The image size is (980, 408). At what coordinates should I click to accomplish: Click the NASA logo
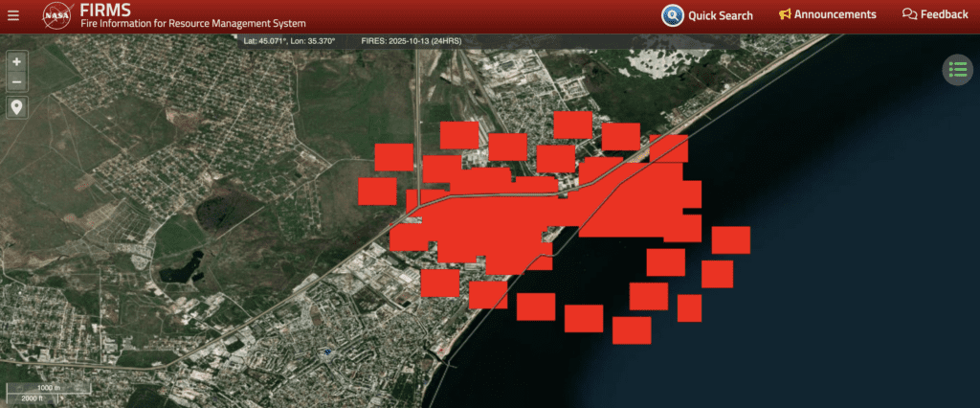pos(56,15)
